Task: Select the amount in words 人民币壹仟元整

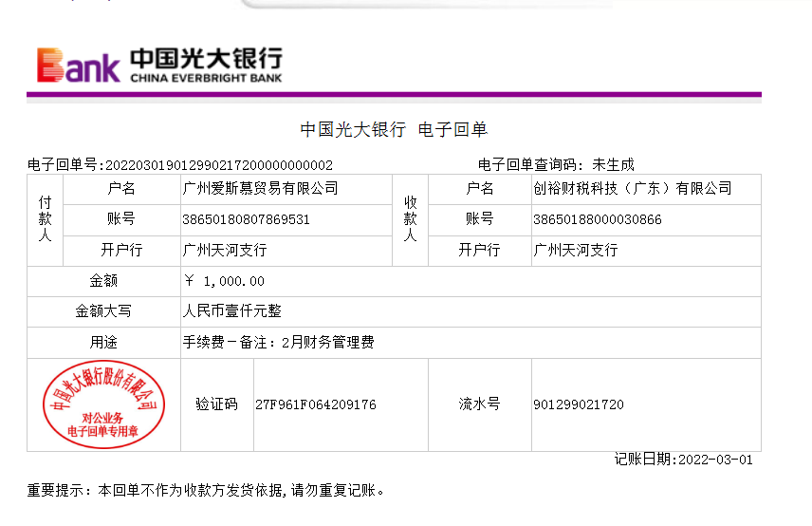Action: (232, 311)
